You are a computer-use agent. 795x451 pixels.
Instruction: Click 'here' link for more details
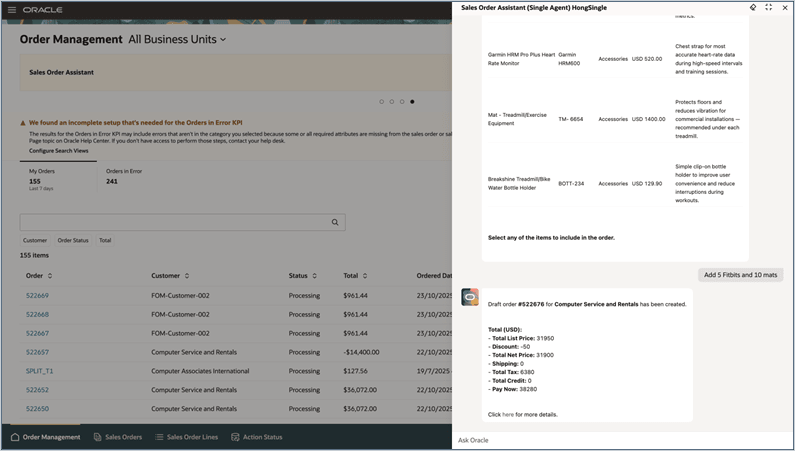pyautogui.click(x=508, y=415)
